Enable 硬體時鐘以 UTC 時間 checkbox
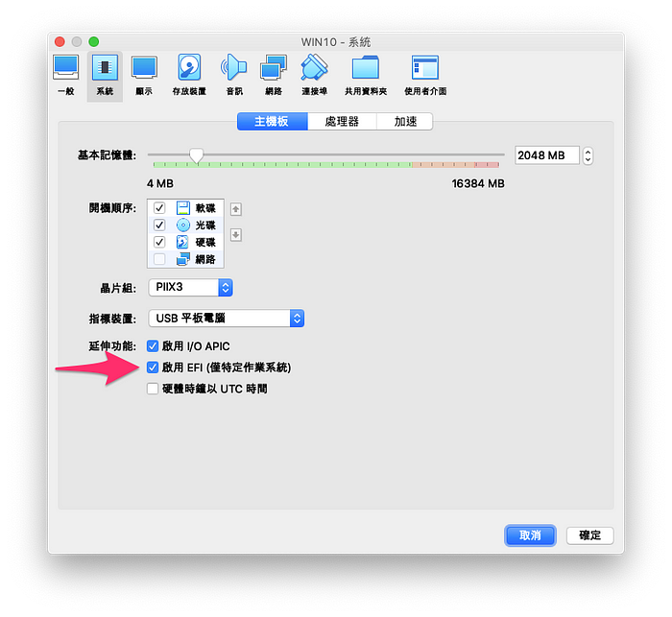Screen dimensions: 672x617 (153, 389)
